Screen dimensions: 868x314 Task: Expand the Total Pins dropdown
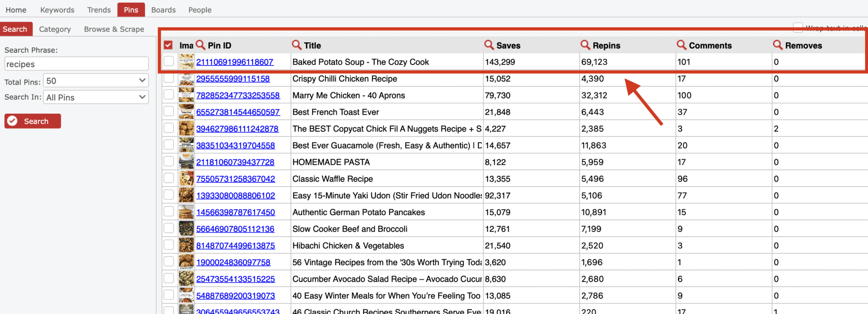tap(96, 81)
